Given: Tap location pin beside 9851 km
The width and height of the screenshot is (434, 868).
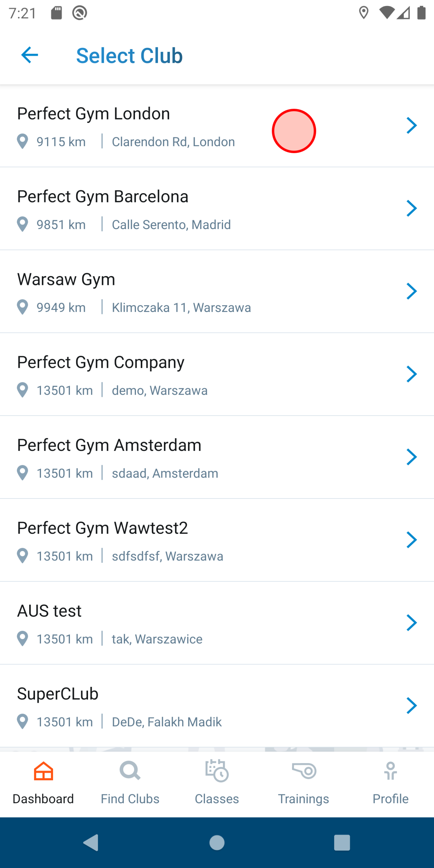Looking at the screenshot, I should (23, 224).
